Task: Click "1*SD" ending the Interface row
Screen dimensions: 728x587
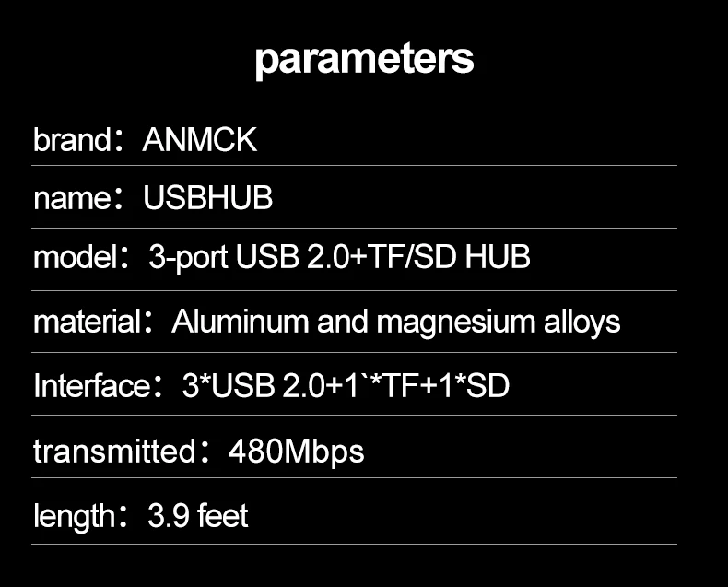Action: click(x=474, y=385)
